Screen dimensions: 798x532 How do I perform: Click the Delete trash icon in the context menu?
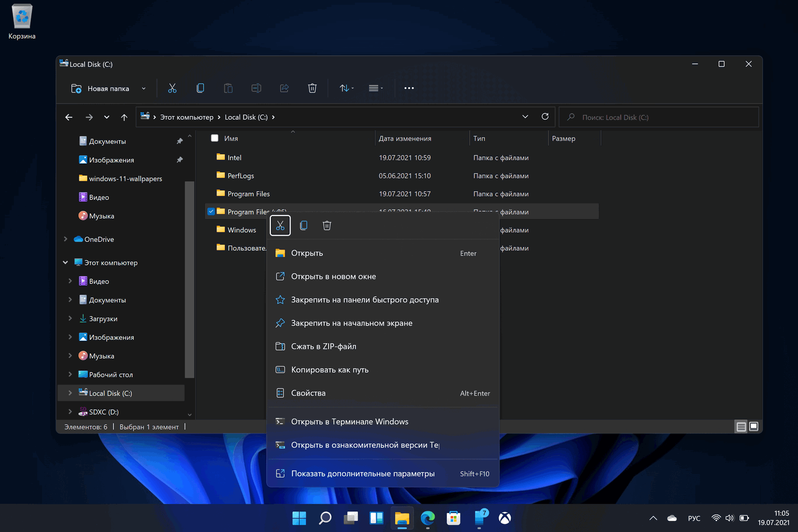327,226
